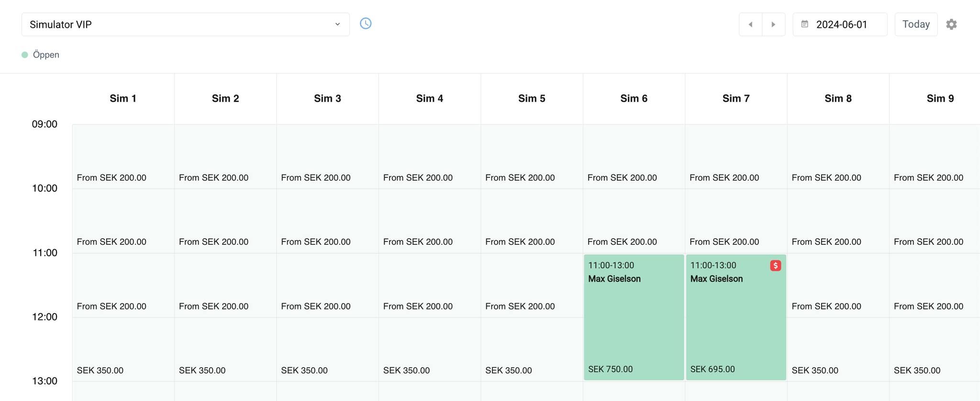The image size is (980, 401).
Task: Select Sim 3 column header
Action: 327,99
